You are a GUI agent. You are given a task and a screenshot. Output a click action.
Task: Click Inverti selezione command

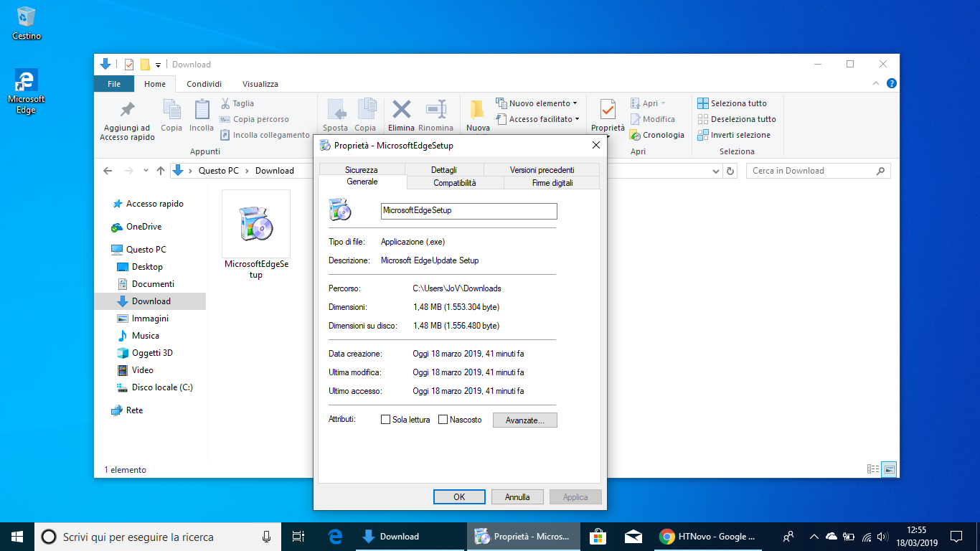click(734, 135)
